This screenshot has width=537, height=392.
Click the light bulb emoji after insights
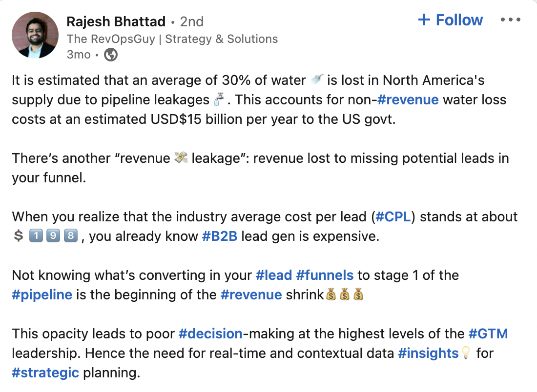[x=467, y=353]
